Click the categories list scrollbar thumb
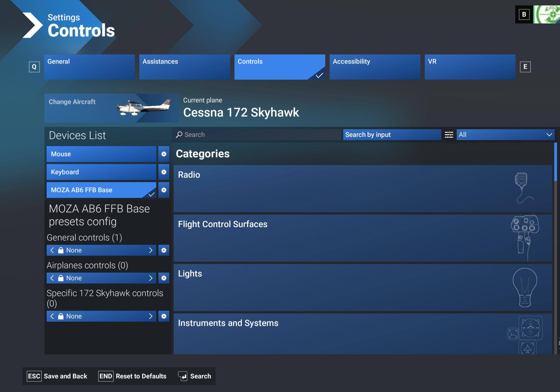560x392 pixels. (x=555, y=162)
